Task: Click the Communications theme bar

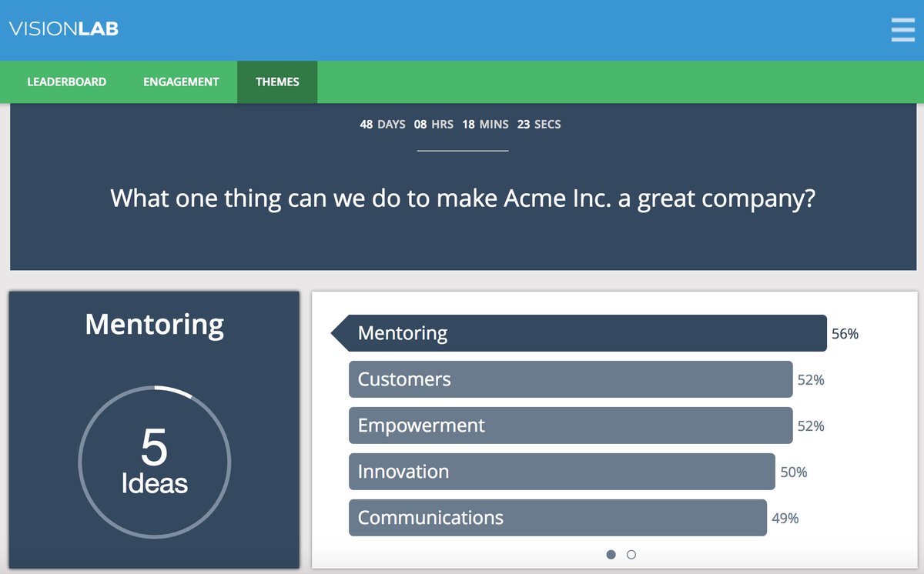Action: [x=557, y=518]
